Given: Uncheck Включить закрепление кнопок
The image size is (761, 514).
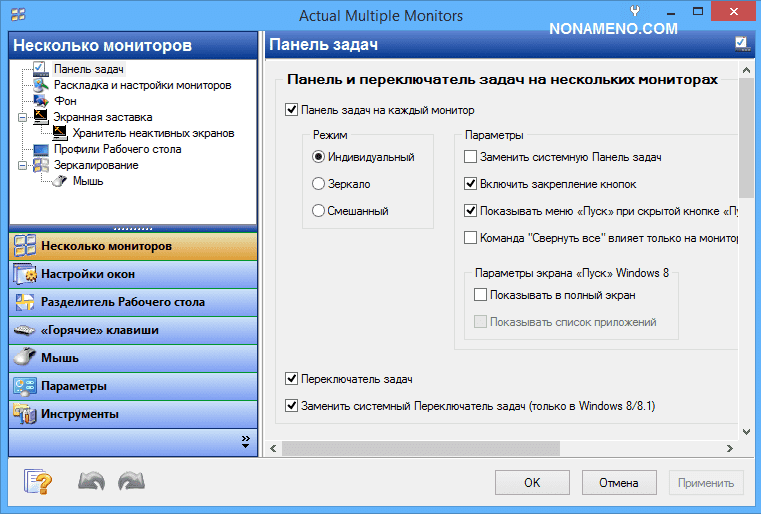Looking at the screenshot, I should point(471,184).
